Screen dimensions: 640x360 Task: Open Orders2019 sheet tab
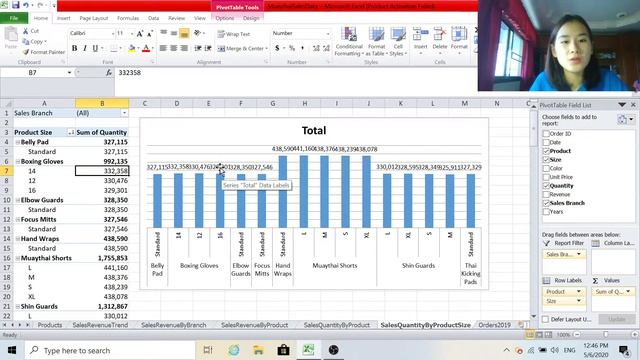(494, 325)
